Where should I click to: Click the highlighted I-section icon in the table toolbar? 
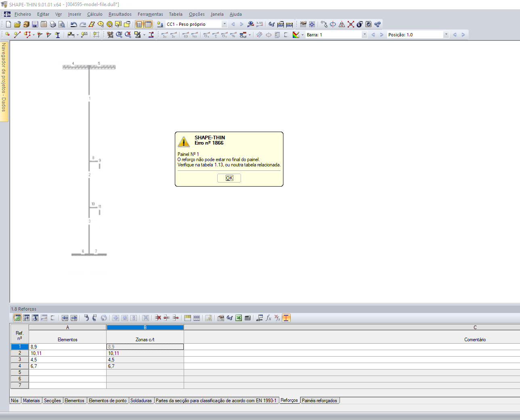click(286, 318)
